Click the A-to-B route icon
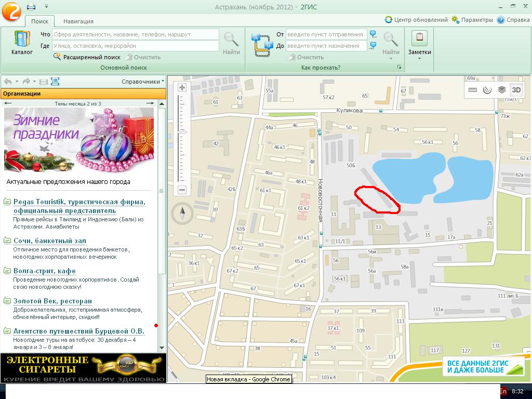This screenshot has height=399, width=532. pos(262,45)
